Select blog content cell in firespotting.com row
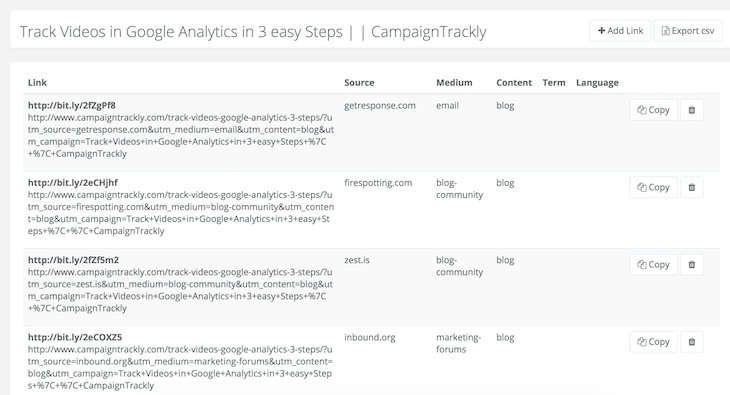Image resolution: width=730 pixels, height=395 pixels. pos(505,183)
